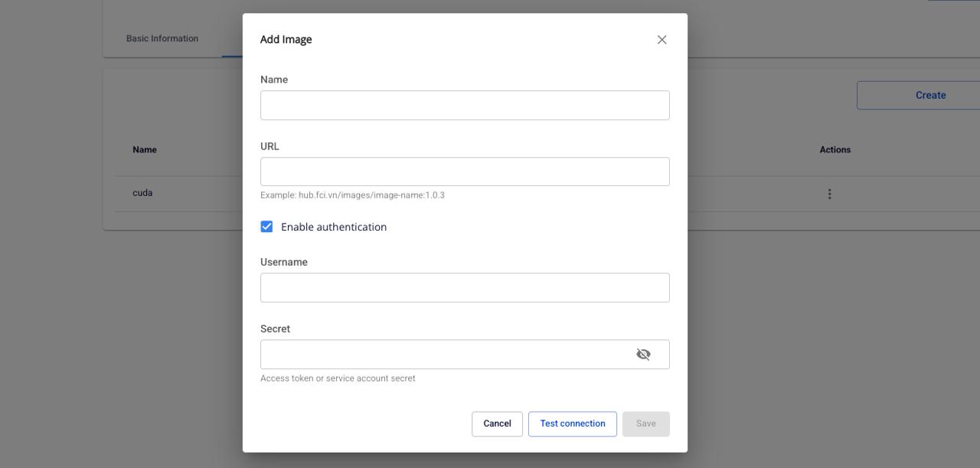Close the Add Image dialog
The image size is (980, 468).
[x=661, y=40]
